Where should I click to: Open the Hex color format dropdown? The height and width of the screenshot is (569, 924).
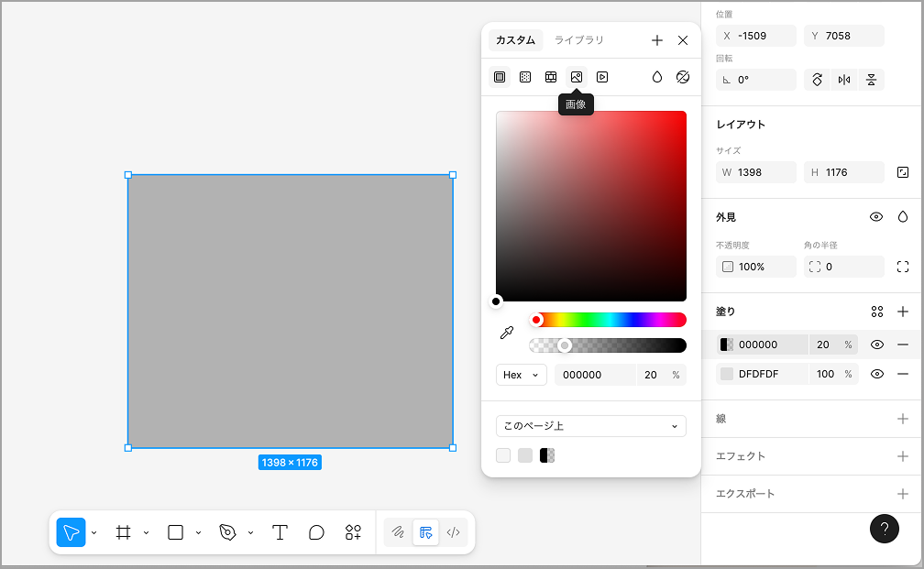[521, 375]
